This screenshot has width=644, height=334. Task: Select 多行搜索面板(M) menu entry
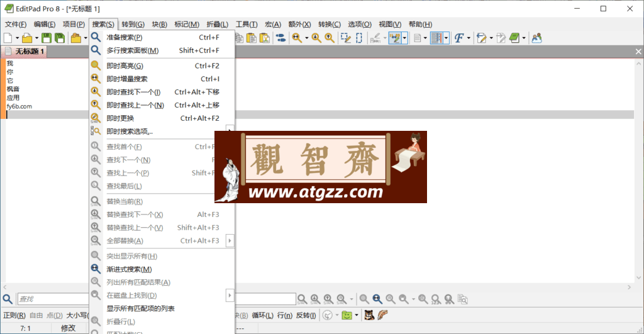[x=162, y=50]
